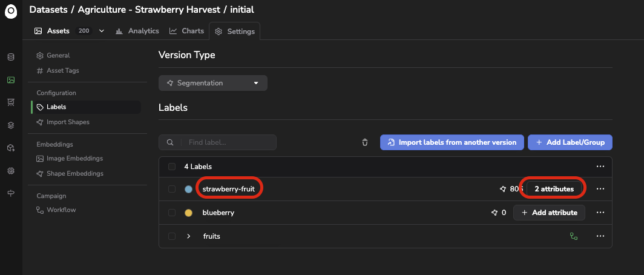Image resolution: width=644 pixels, height=275 pixels.
Task: Toggle the select-all 4 Labels checkbox
Action: pos(172,167)
